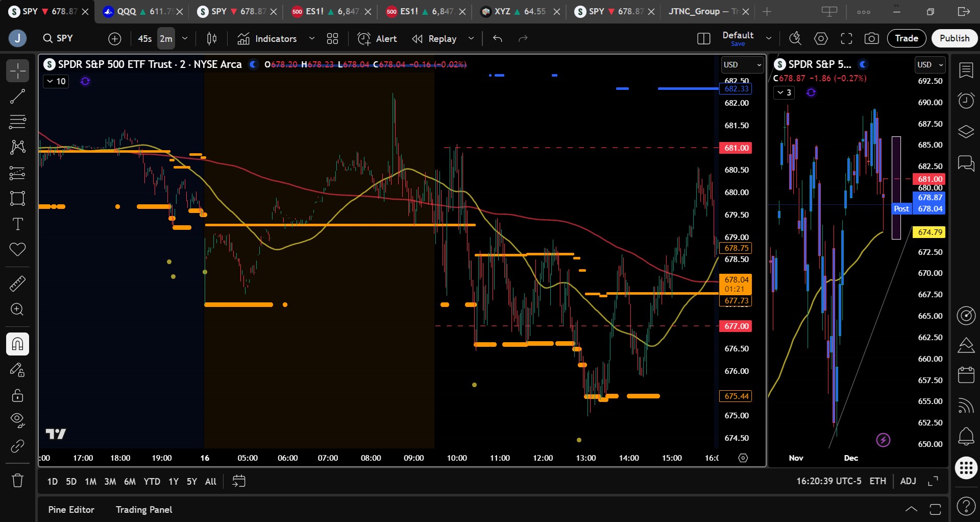
Task: Expand the main chart USD currency dropdown
Action: (742, 65)
